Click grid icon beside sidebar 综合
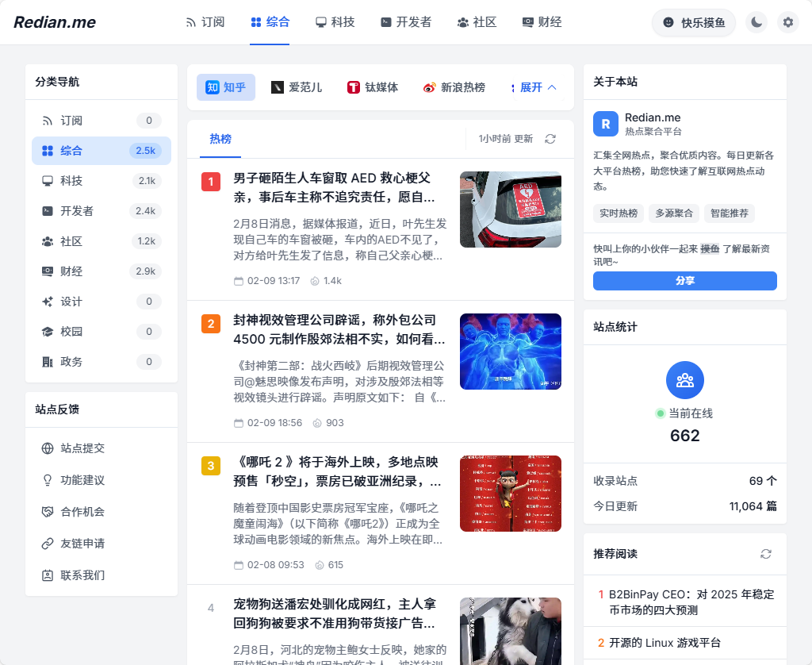The height and width of the screenshot is (665, 812). pyautogui.click(x=48, y=151)
